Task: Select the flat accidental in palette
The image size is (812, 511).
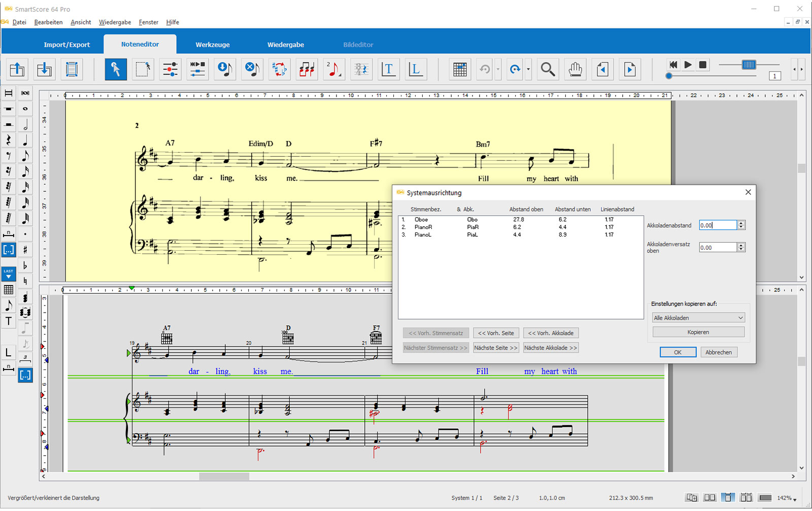Action: (25, 265)
